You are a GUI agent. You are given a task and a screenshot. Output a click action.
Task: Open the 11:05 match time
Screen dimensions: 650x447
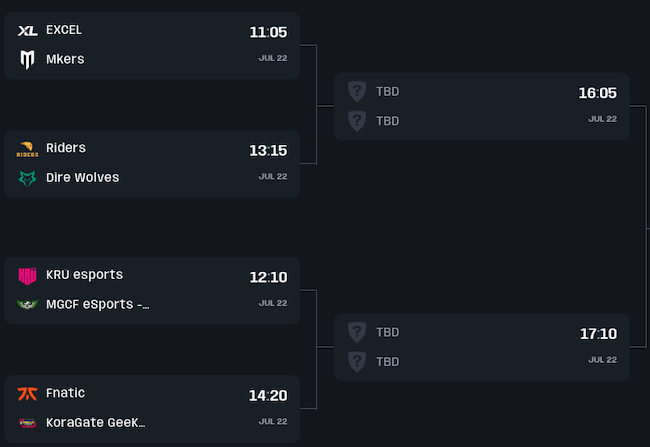tap(268, 32)
